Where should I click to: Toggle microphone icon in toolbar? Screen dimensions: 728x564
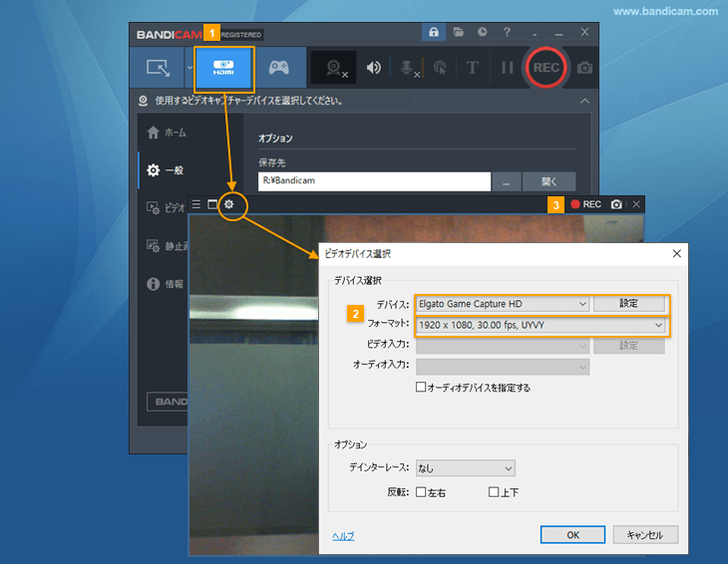(408, 68)
